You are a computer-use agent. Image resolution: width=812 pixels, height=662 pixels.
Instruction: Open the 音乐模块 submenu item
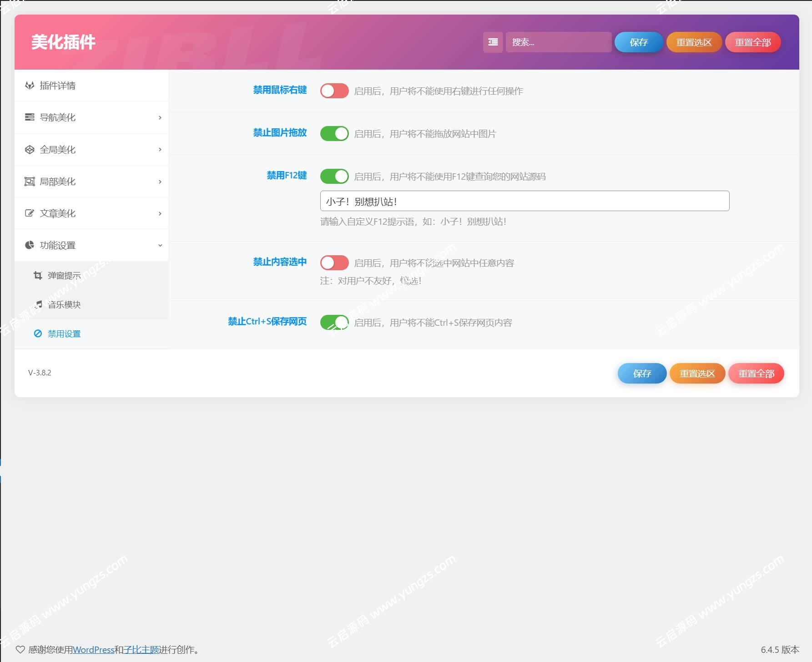coord(64,305)
